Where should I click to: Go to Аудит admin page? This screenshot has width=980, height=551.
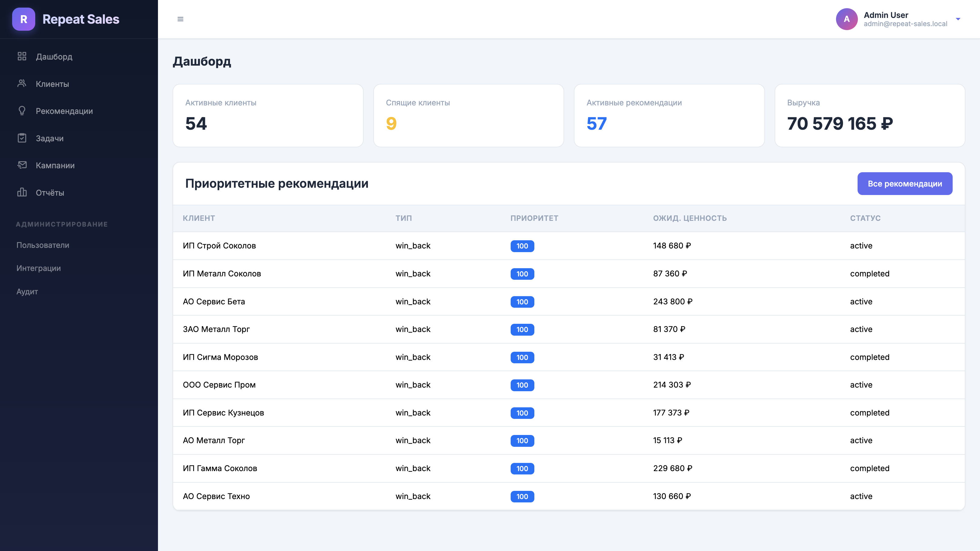click(x=27, y=291)
